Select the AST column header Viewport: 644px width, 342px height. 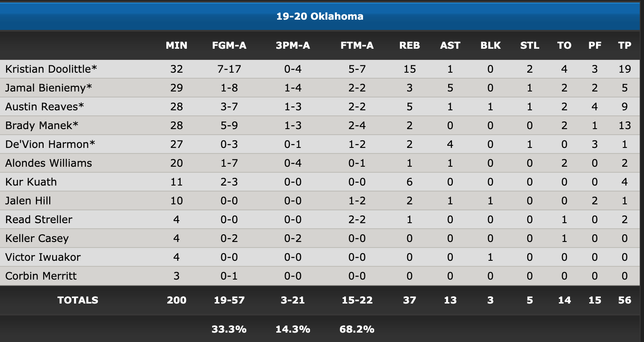[x=450, y=45]
